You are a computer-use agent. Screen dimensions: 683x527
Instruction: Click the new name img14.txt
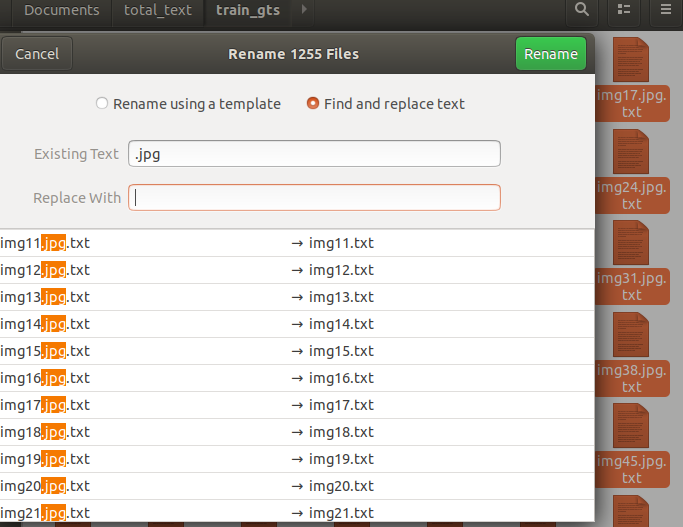click(x=341, y=324)
